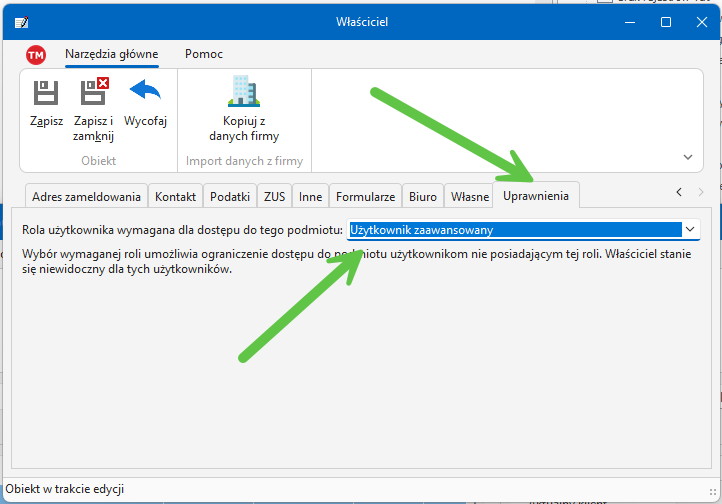Image resolution: width=722 pixels, height=504 pixels.
Task: Click the red TM application logo
Action: pyautogui.click(x=36, y=55)
